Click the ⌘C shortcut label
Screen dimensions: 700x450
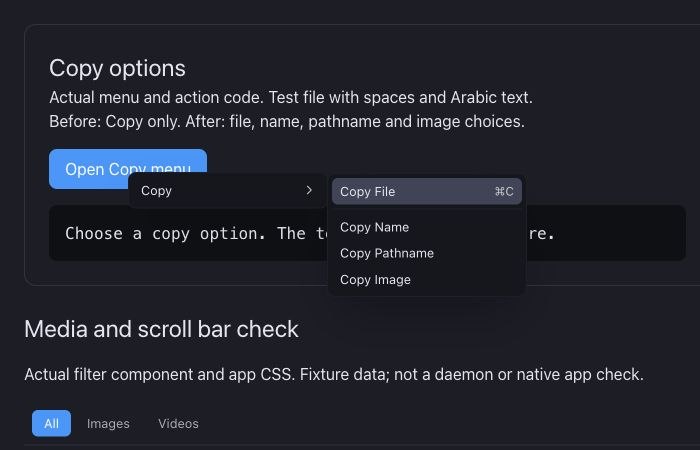[504, 192]
